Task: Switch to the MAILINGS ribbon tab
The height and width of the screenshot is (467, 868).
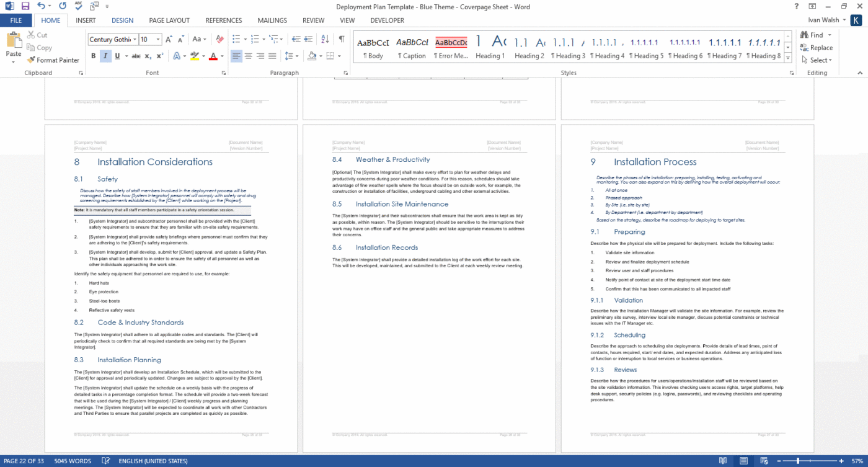Action: (272, 20)
